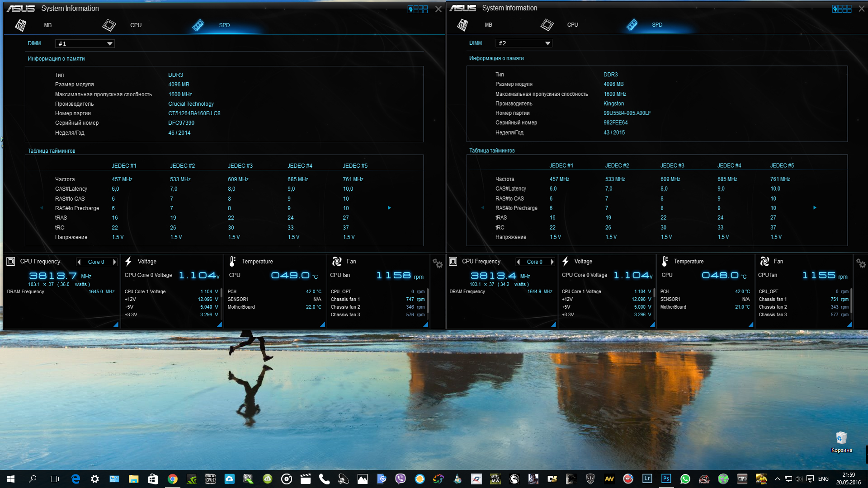The image size is (868, 488).
Task: Open monitor settings gears in left window
Action: (437, 263)
